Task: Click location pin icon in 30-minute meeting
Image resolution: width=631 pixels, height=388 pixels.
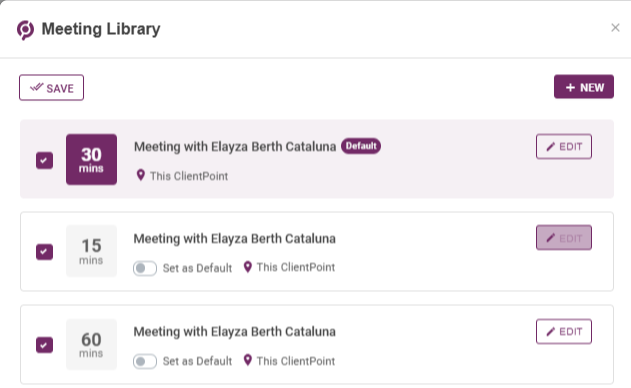Action: coord(140,175)
